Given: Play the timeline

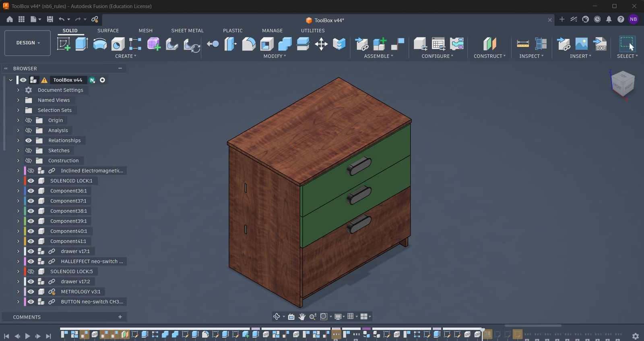Looking at the screenshot, I should click(27, 336).
